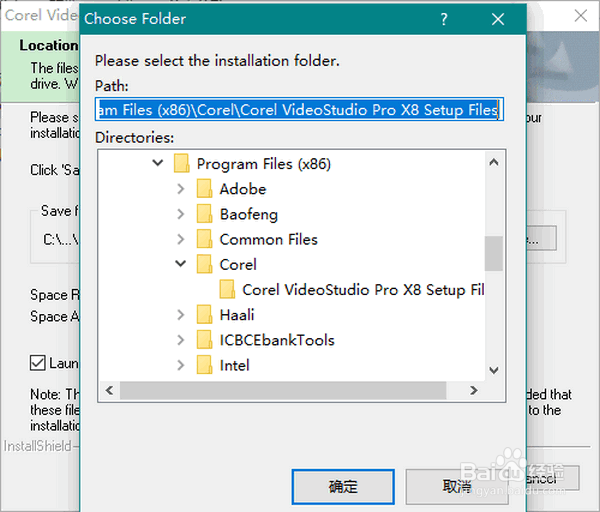600x512 pixels.
Task: Click horizontal scrollbar left arrow
Action: pos(109,390)
